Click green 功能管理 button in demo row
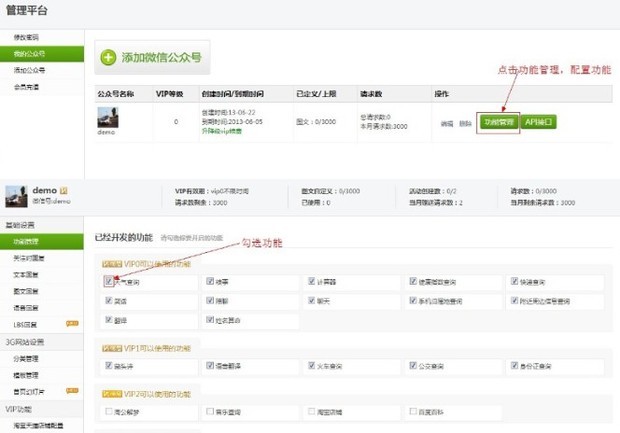 pos(499,122)
